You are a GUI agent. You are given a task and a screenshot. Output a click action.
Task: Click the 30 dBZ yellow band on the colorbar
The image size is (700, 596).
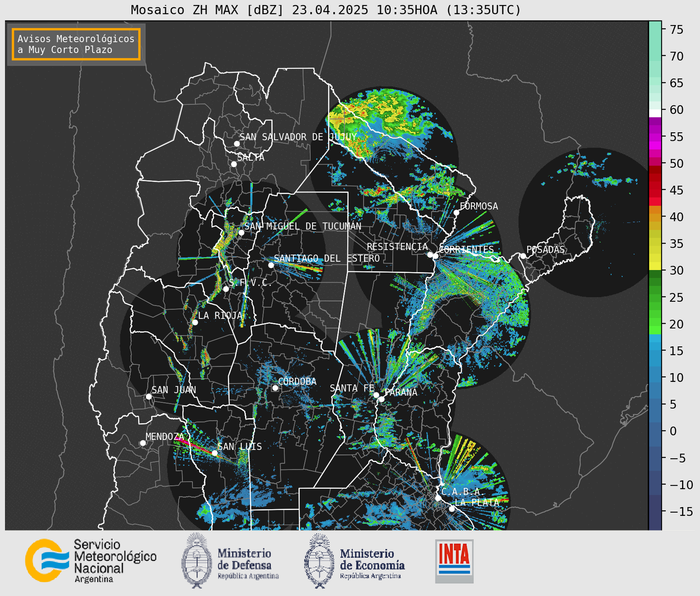655,266
